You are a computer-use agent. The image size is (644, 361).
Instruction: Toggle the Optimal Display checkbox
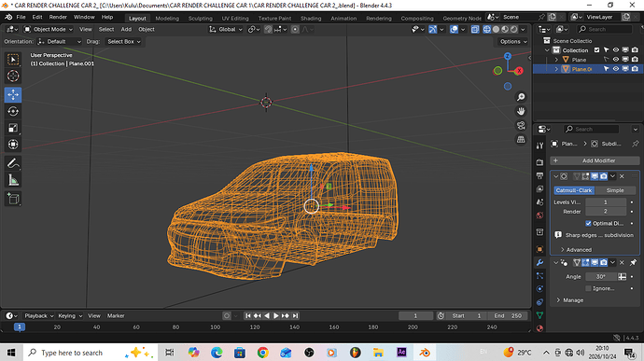588,224
